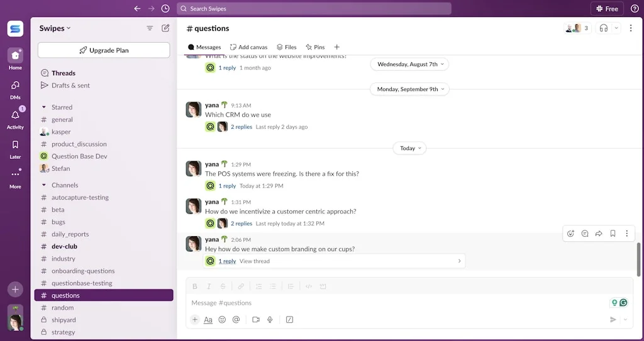
Task: Reply in thread from the hover toolbar
Action: [x=585, y=234]
